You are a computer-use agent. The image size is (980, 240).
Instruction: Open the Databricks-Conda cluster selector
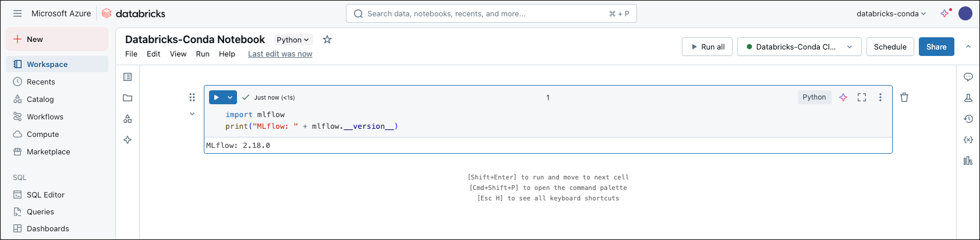coord(799,47)
